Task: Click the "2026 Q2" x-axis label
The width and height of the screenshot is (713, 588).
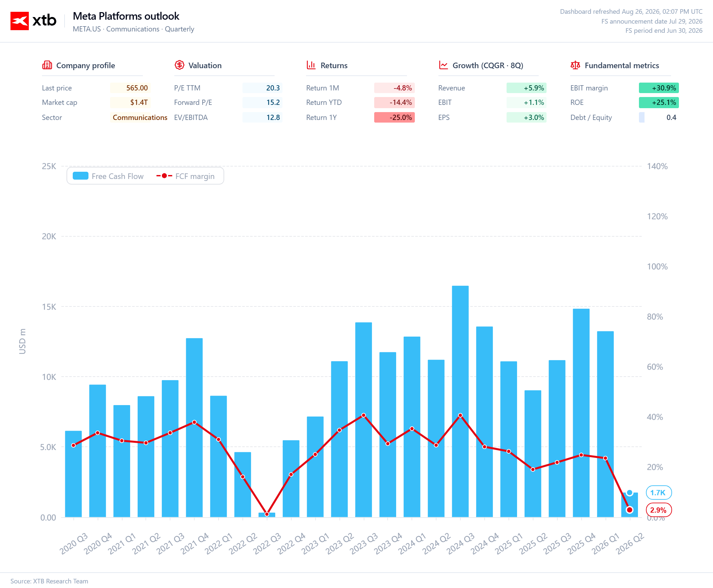Action: [x=630, y=543]
